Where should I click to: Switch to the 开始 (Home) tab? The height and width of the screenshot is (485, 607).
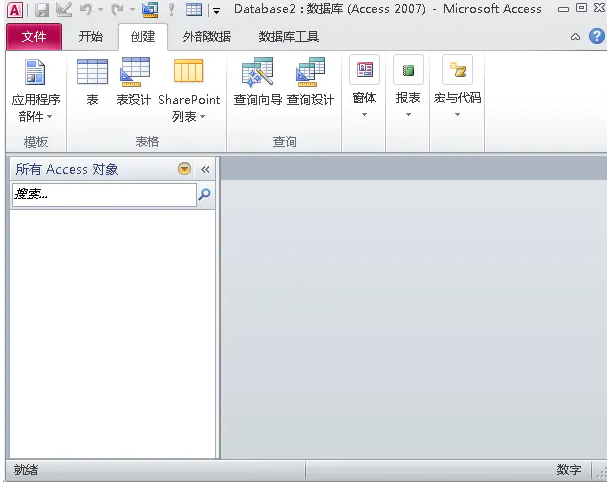91,36
